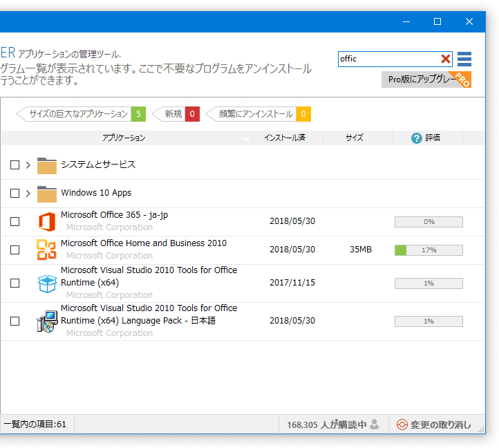The image size is (499, 448).
Task: Click the red 0 count badge for 新規
Action: point(192,114)
